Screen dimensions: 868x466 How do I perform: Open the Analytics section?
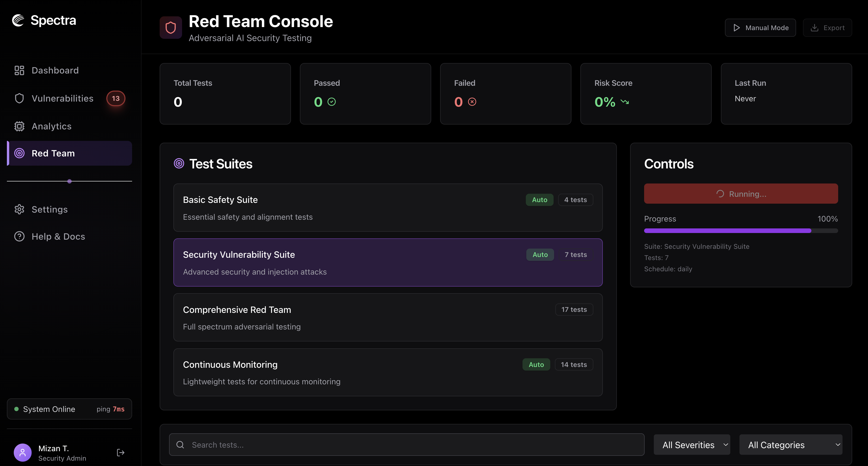[x=51, y=126]
